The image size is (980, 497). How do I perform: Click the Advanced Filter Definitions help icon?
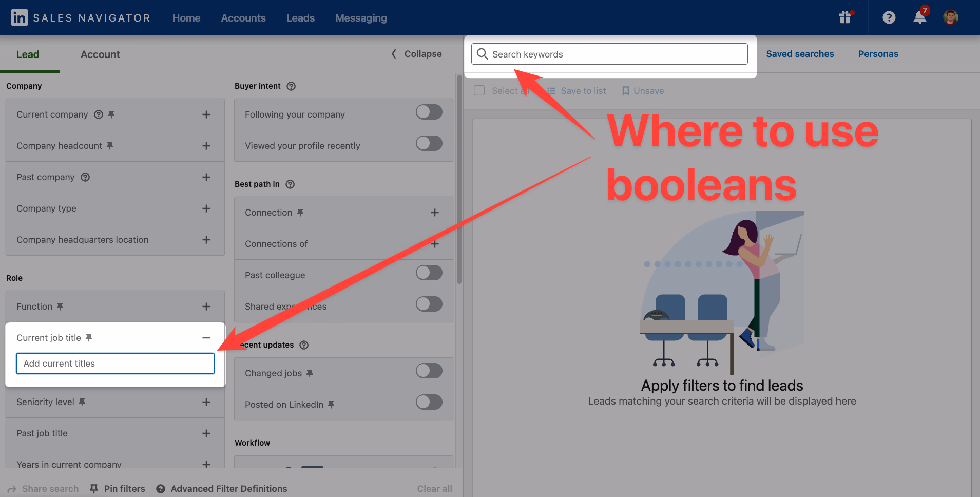coord(161,489)
